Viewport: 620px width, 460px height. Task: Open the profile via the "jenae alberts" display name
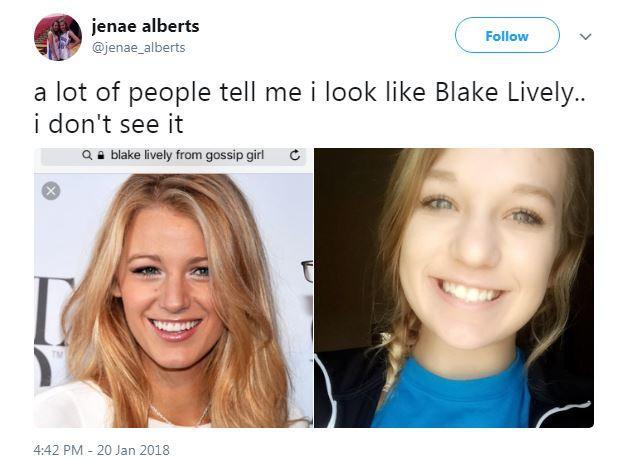tap(146, 26)
